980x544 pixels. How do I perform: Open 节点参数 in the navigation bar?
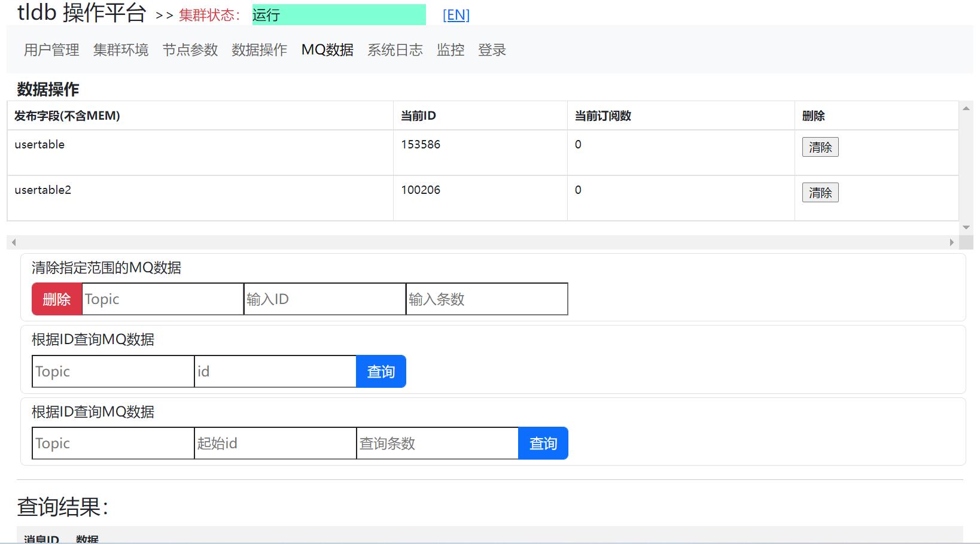[x=190, y=50]
